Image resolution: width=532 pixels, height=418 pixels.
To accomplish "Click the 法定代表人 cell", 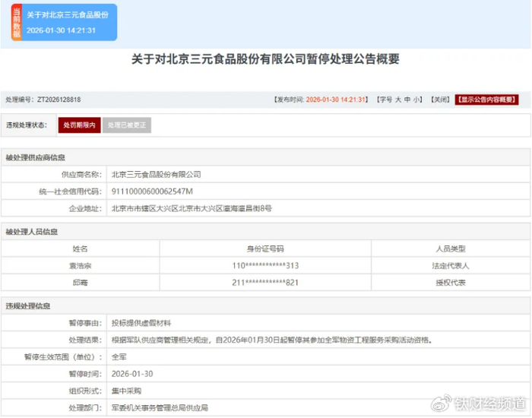I will coord(451,265).
